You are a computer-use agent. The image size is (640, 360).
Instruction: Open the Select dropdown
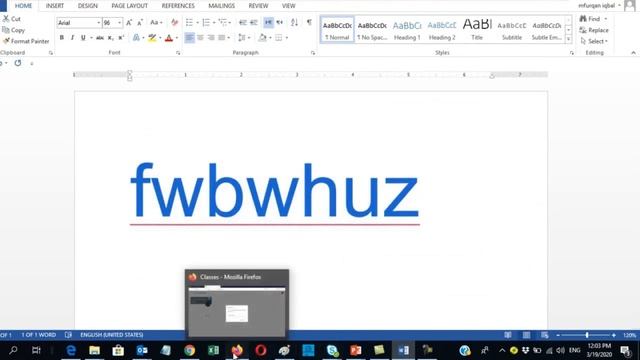pos(594,41)
